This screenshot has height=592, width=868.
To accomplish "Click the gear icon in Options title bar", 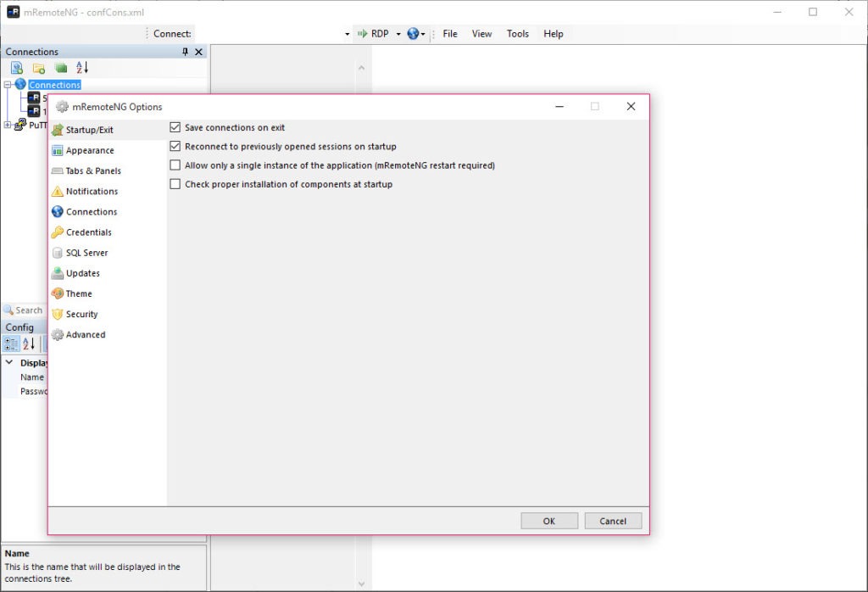I will click(x=62, y=107).
